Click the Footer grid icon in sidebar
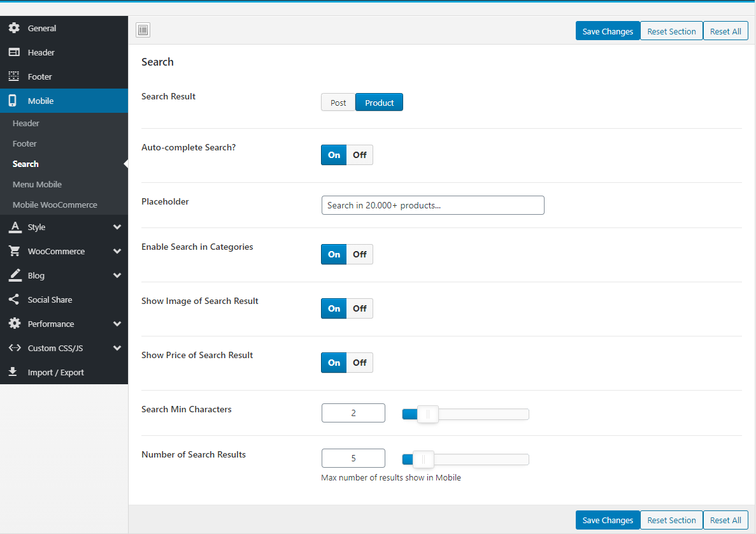The image size is (756, 534). tap(14, 76)
